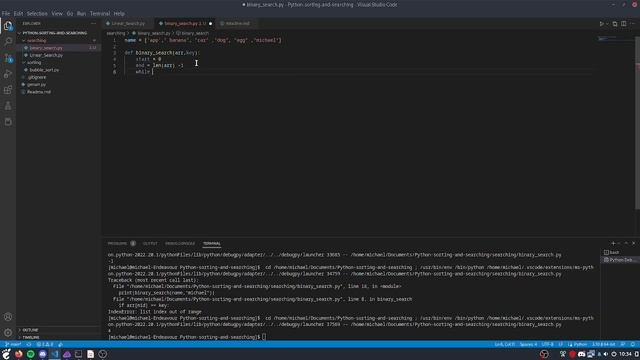
Task: Run Python file with play button
Action: (601, 24)
